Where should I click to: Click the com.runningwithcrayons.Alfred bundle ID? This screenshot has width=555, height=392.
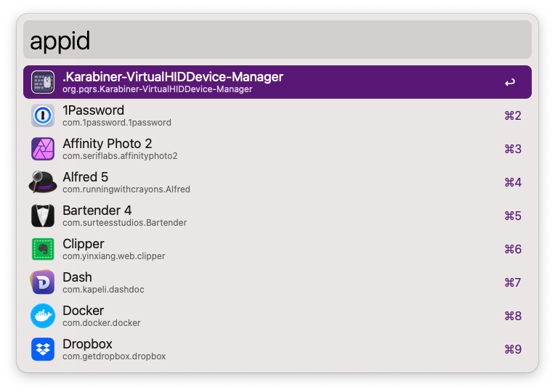(126, 189)
